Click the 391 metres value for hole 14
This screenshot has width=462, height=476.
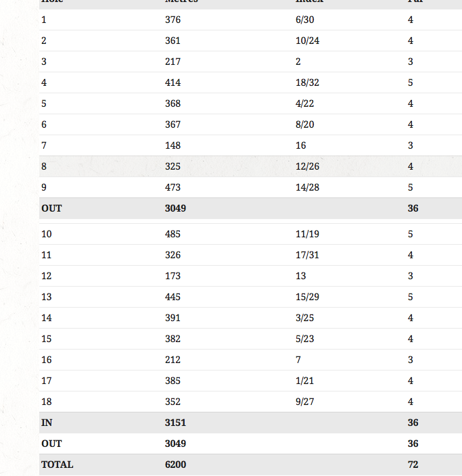pyautogui.click(x=172, y=318)
